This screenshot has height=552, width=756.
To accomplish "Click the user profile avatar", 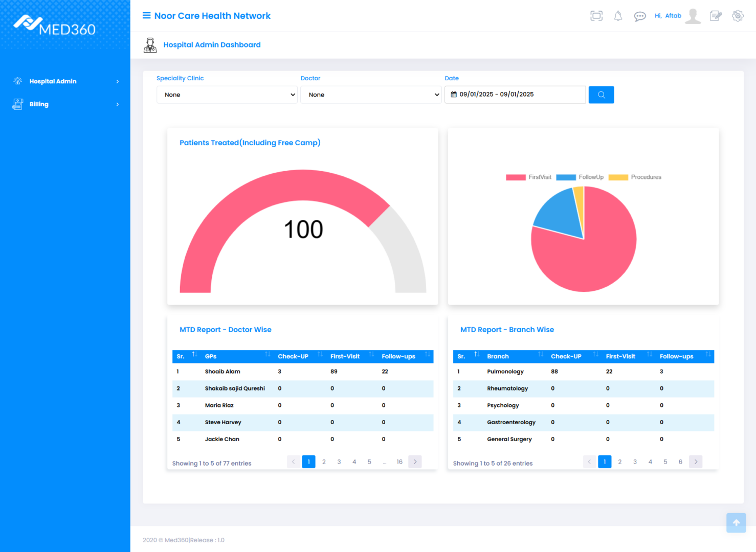I will pyautogui.click(x=693, y=16).
